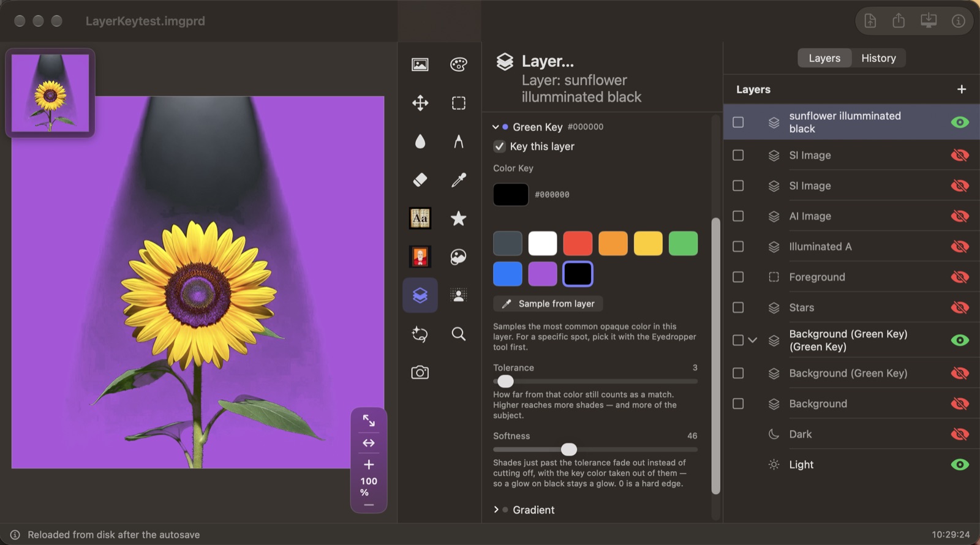Select the Eraser tool
Image resolution: width=980 pixels, height=545 pixels.
click(x=420, y=180)
